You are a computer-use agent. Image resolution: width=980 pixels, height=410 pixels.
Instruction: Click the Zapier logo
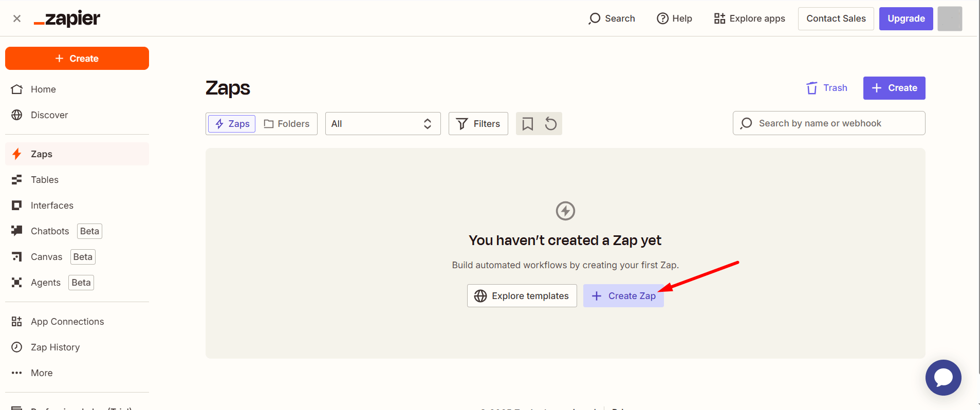(67, 19)
